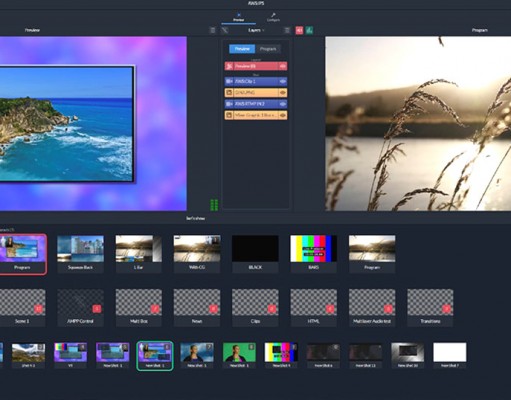Click the image icon on the Mixer Graphic layer
The height and width of the screenshot is (400, 511).
(x=229, y=115)
